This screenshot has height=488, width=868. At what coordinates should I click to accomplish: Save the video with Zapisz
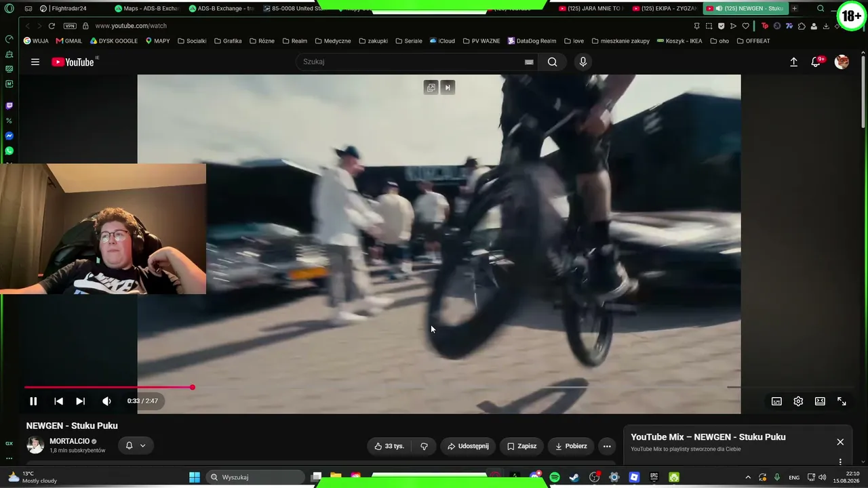tap(521, 446)
